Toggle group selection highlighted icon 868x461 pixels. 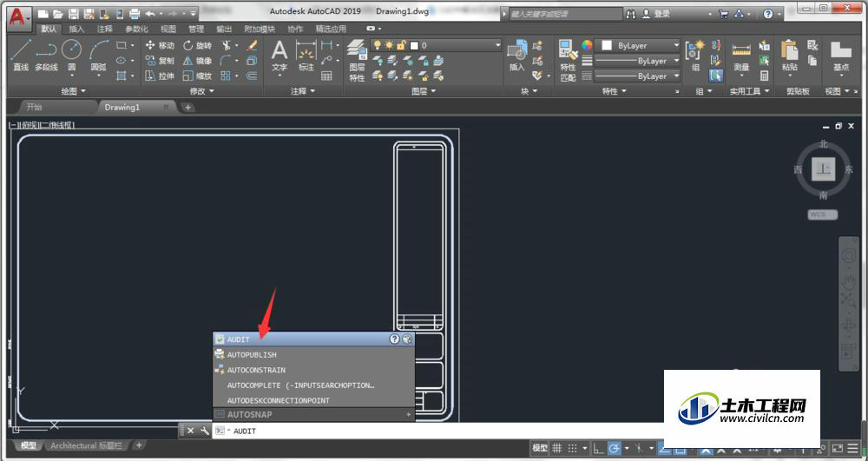716,76
